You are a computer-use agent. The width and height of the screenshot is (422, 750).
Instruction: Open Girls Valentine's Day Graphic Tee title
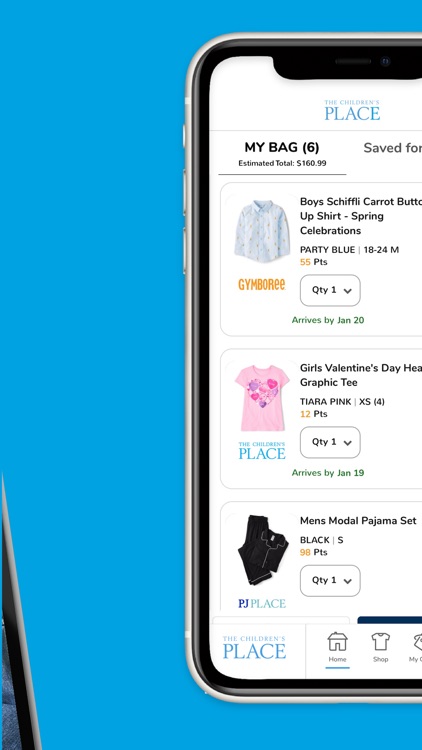[x=361, y=375]
